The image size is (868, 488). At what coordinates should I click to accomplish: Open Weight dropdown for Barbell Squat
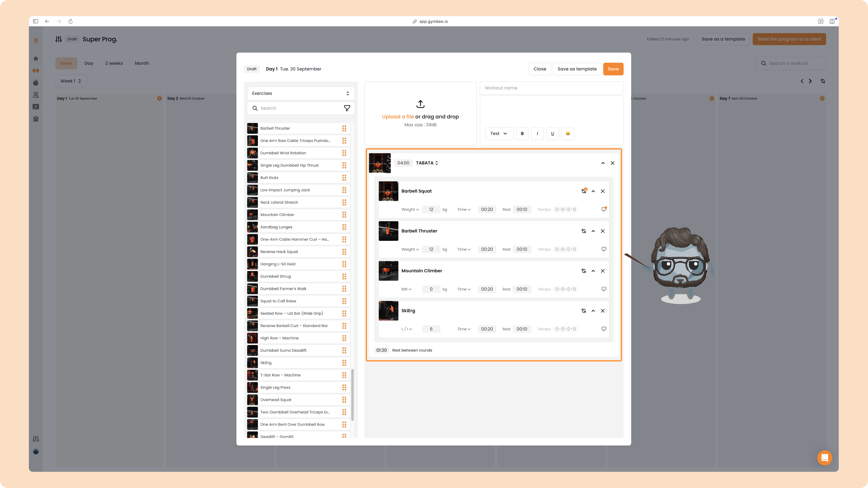tap(410, 210)
